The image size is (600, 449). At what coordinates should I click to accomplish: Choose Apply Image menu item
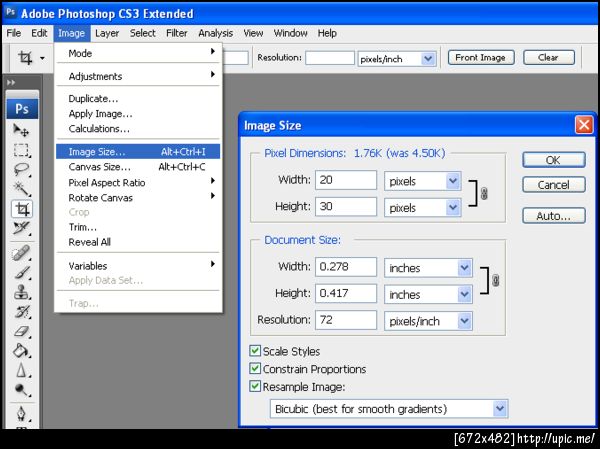138,114
